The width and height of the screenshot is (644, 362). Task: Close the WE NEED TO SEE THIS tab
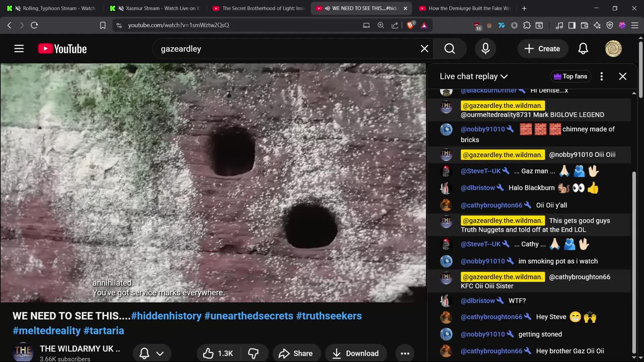(406, 8)
